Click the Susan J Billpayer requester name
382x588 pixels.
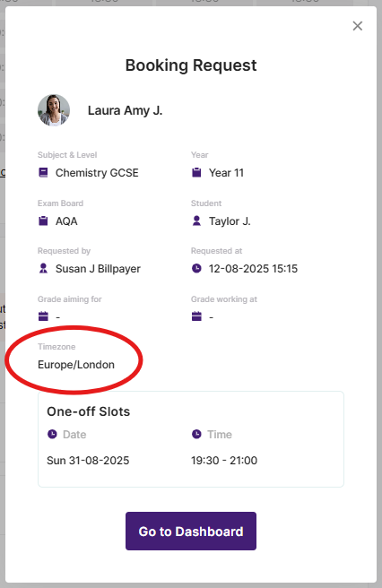coord(98,269)
